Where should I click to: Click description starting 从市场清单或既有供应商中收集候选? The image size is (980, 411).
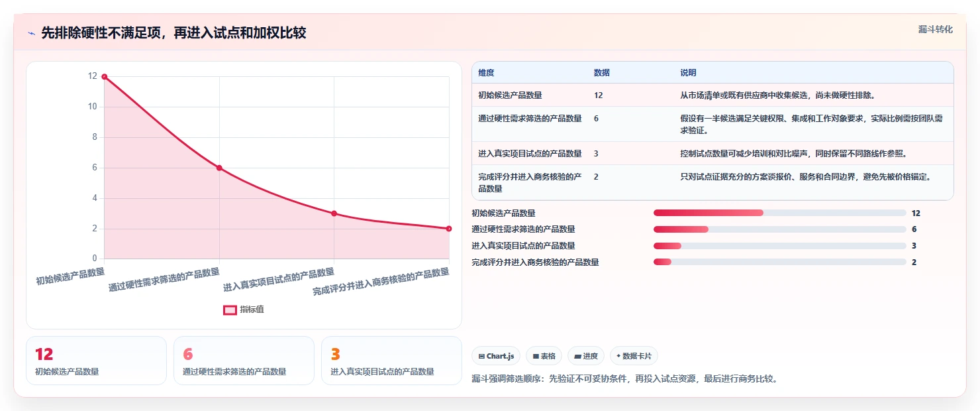coord(777,95)
